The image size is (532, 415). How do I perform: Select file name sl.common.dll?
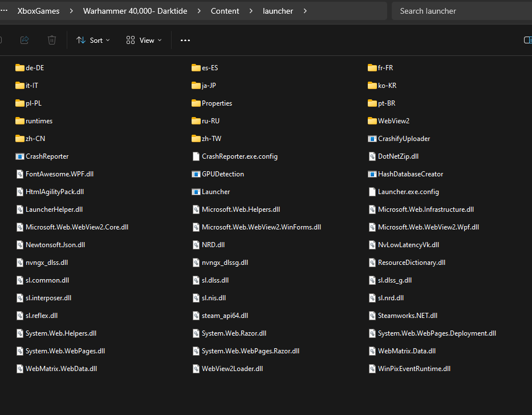[47, 280]
